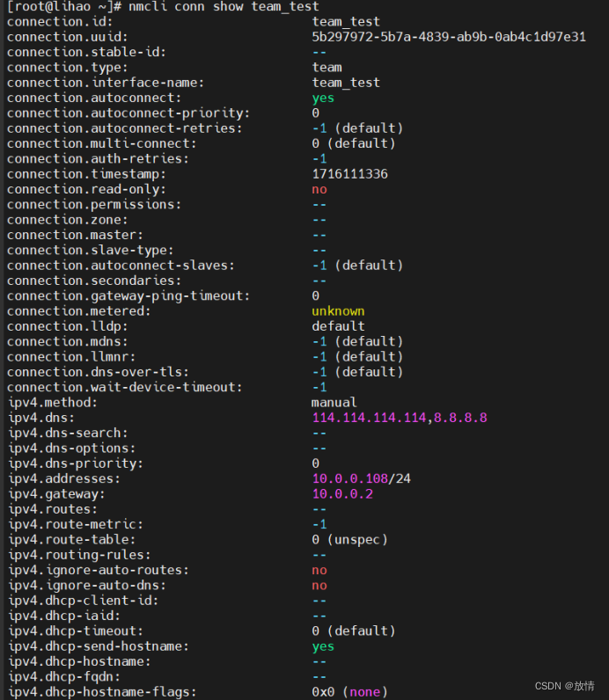This screenshot has width=609, height=700.
Task: Click the DNS address 114.114.114.114
Action: (x=370, y=418)
